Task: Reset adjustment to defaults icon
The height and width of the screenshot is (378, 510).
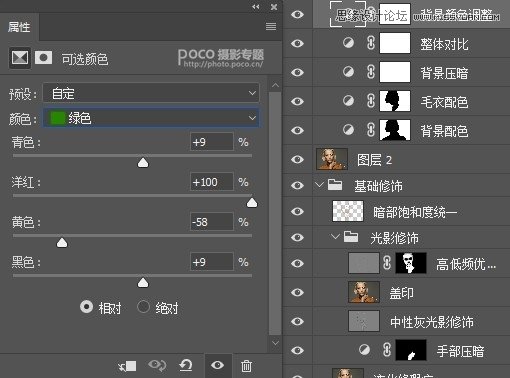Action: 186,366
